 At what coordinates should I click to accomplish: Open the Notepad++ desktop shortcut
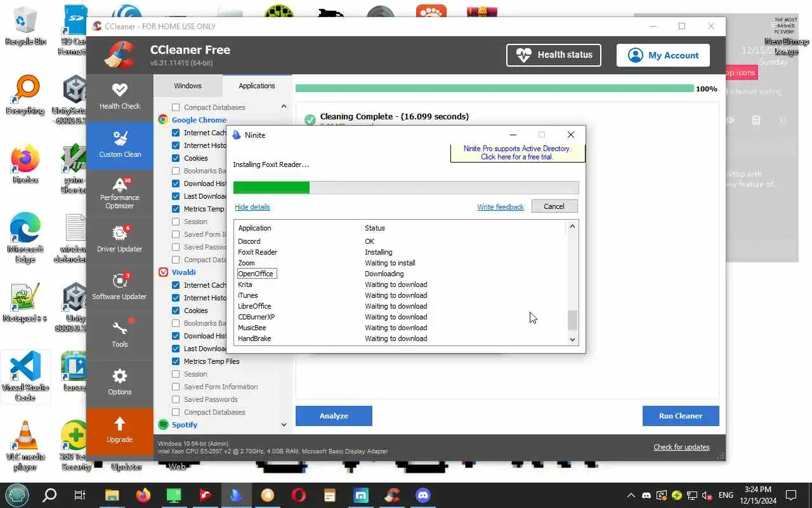coord(25,303)
